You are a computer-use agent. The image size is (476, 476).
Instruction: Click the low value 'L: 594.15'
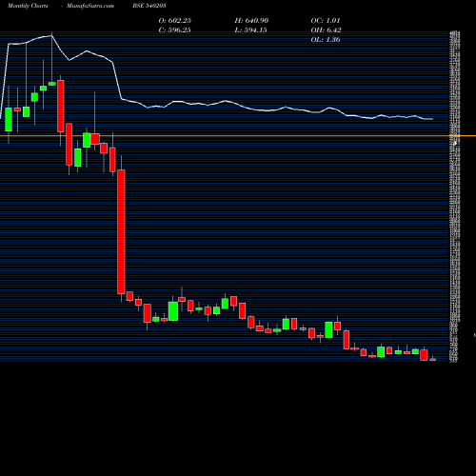[x=250, y=30]
